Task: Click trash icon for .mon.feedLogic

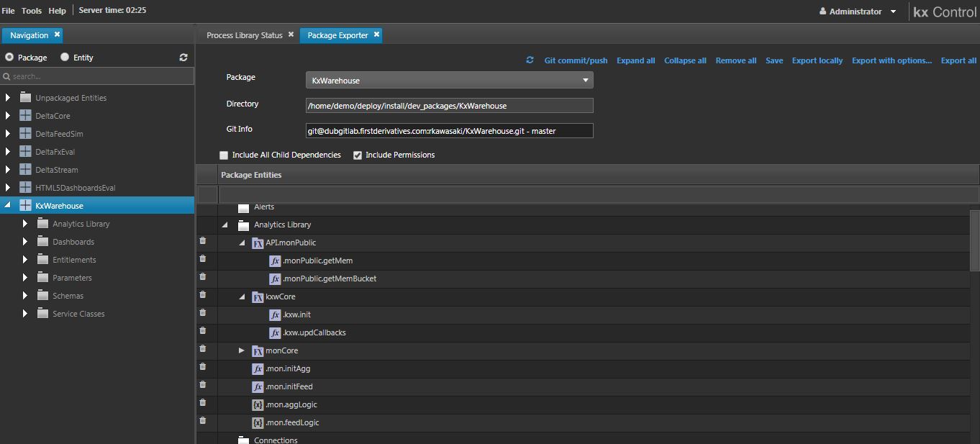Action: 203,421
